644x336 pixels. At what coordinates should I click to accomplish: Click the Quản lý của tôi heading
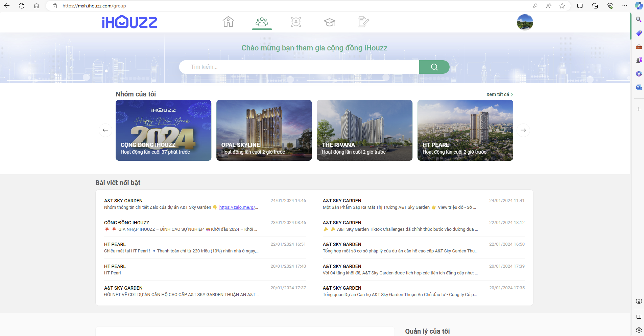[427, 331]
